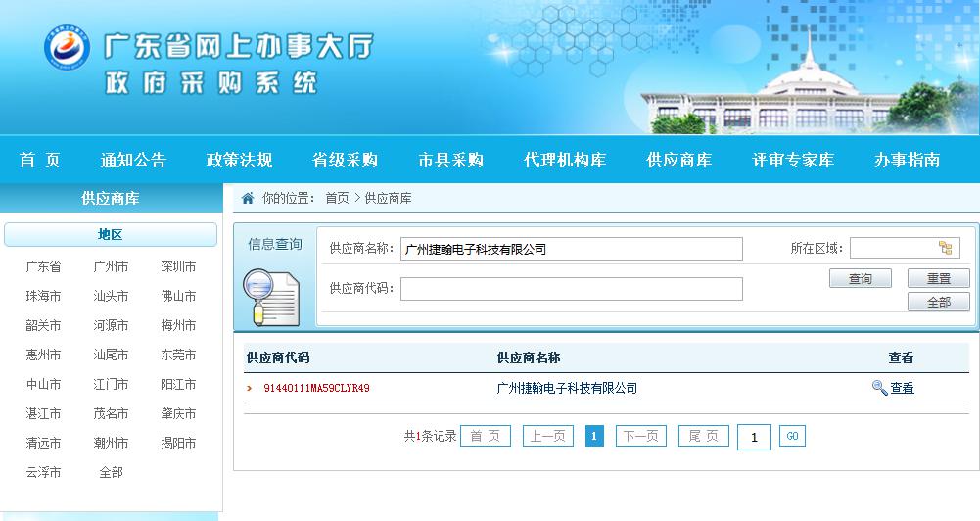
Task: Click the 信息查询 document search icon
Action: [x=270, y=295]
